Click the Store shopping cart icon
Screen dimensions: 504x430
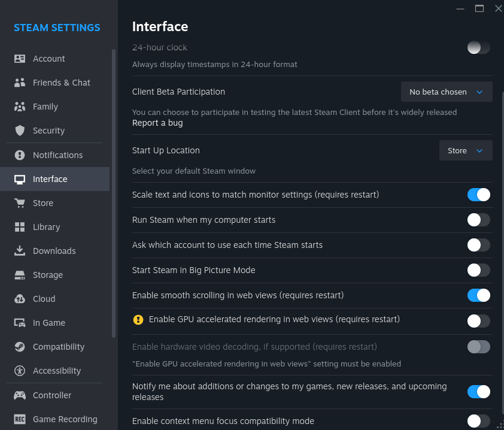[20, 203]
